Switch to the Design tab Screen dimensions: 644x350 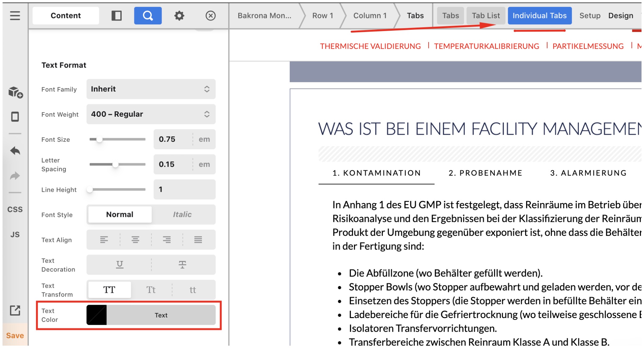(620, 16)
